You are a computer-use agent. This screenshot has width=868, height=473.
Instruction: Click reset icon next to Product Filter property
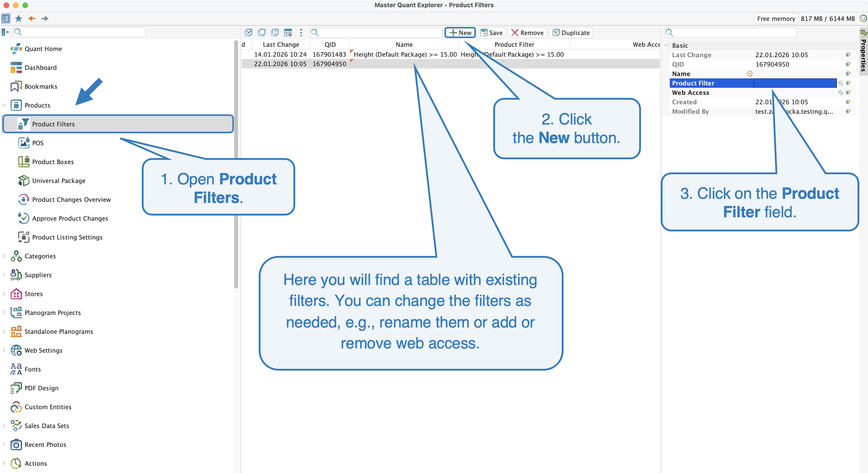(841, 83)
